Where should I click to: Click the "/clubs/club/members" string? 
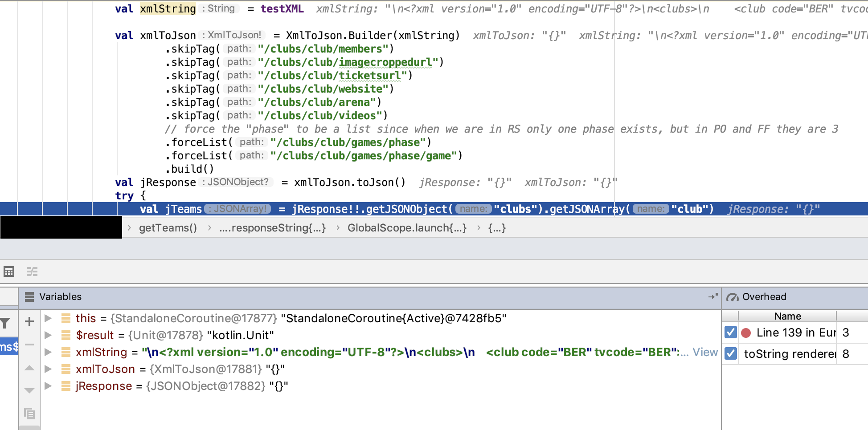tap(323, 49)
